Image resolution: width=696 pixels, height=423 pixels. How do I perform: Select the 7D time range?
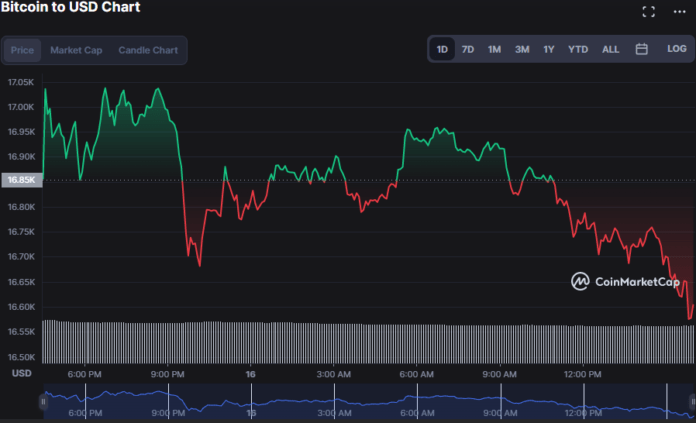[x=468, y=49]
